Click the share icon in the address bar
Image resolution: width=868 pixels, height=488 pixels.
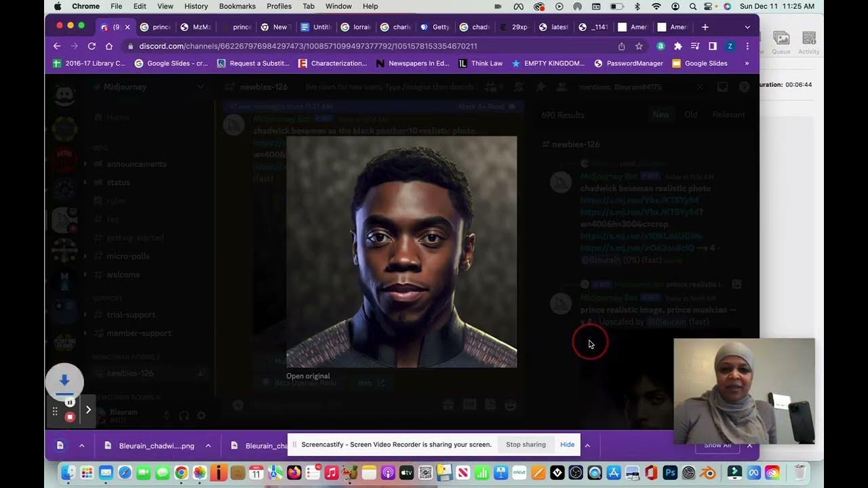pos(621,46)
